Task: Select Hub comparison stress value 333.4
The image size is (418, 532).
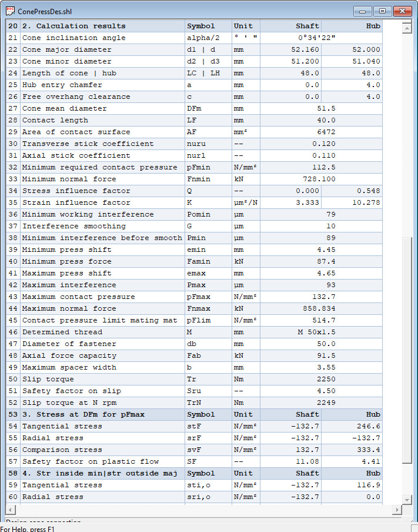Action: [x=368, y=450]
